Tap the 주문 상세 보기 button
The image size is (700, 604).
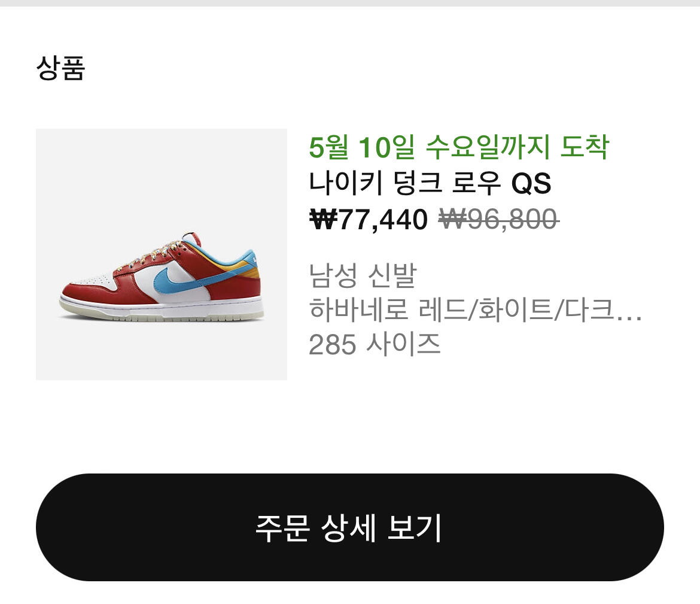tap(349, 527)
